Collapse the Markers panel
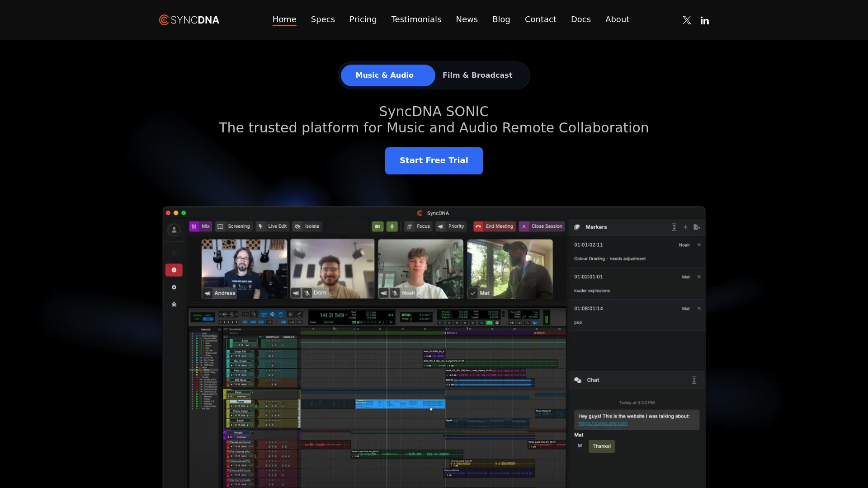This screenshot has height=488, width=868. click(674, 227)
